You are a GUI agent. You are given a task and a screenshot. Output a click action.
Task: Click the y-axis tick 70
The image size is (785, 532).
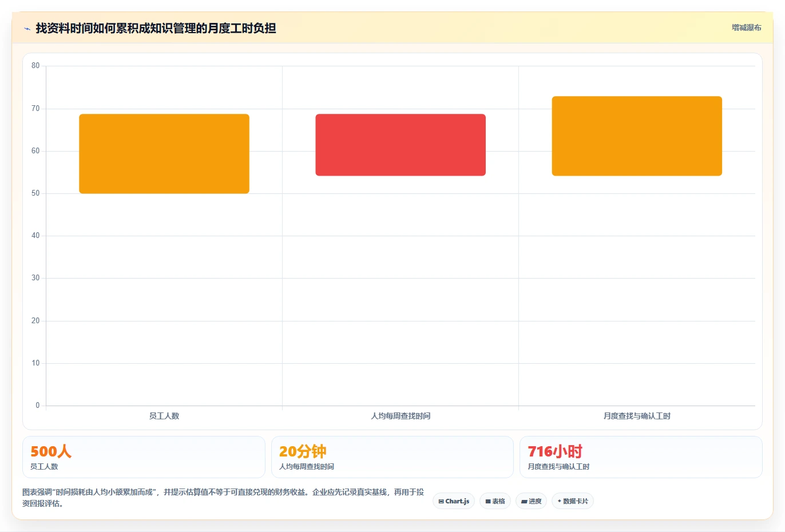35,109
